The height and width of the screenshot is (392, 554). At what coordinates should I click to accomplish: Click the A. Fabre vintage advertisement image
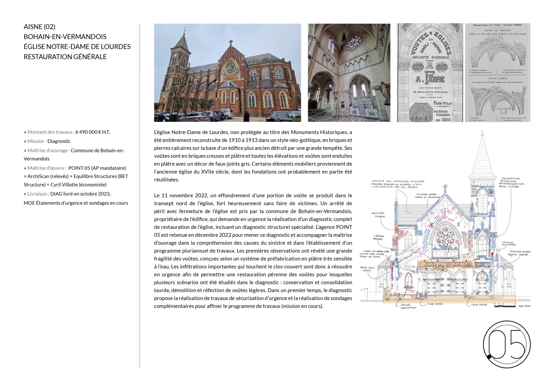click(429, 73)
